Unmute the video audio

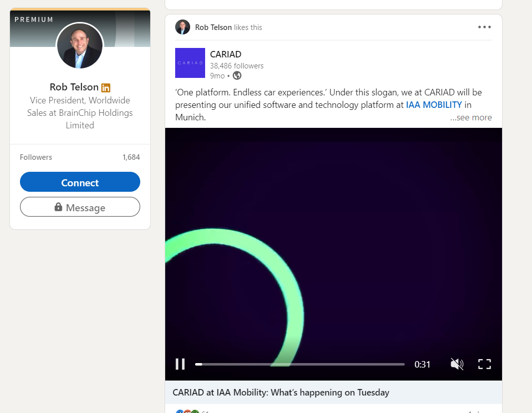[457, 364]
